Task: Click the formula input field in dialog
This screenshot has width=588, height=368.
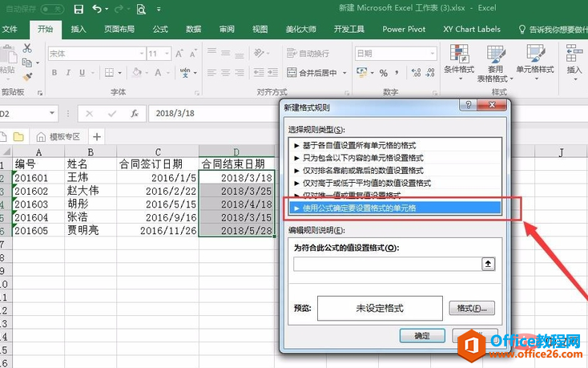Action: tap(388, 264)
